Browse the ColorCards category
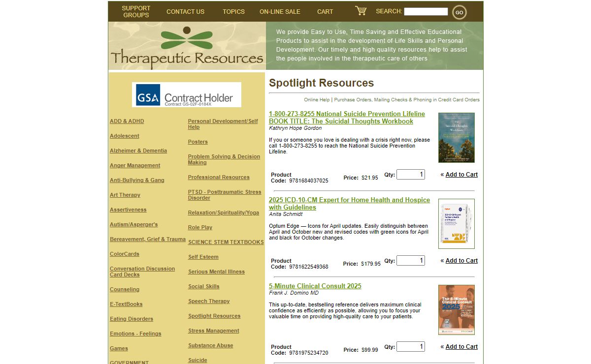The height and width of the screenshot is (364, 591). tap(125, 254)
